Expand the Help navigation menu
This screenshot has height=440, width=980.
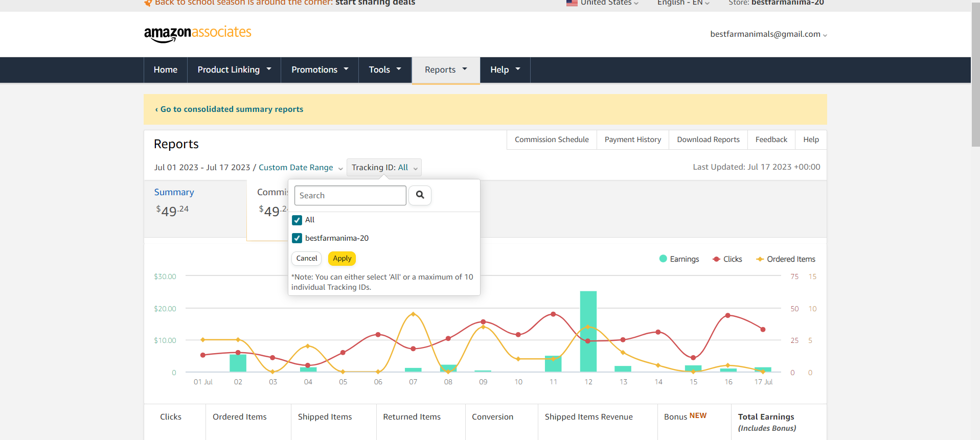click(x=505, y=70)
